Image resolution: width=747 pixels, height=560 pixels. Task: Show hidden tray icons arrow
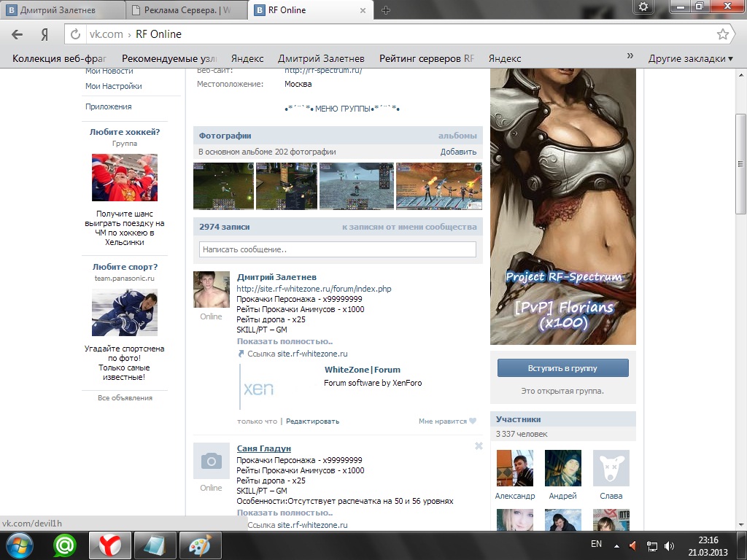click(616, 546)
